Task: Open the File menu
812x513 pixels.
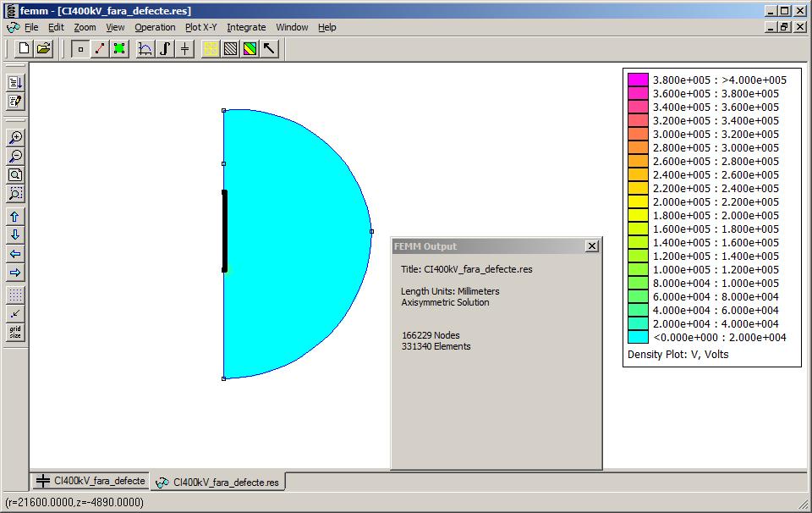Action: (31, 27)
